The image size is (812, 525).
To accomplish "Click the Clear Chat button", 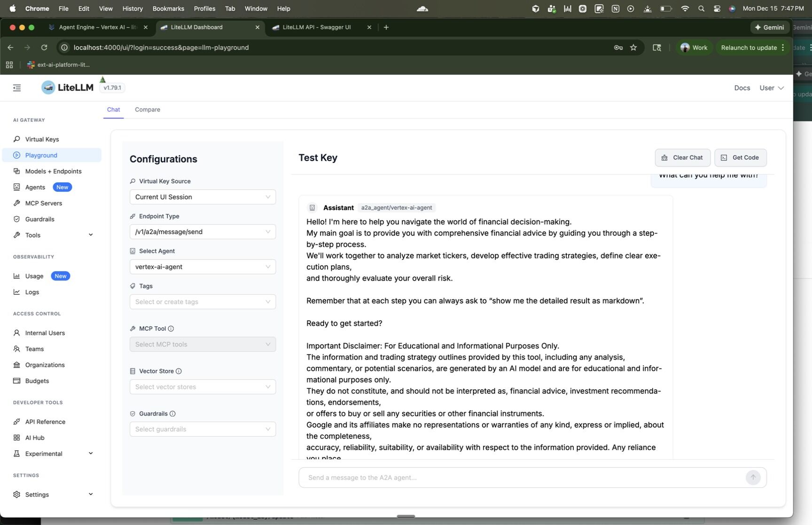I will [682, 158].
